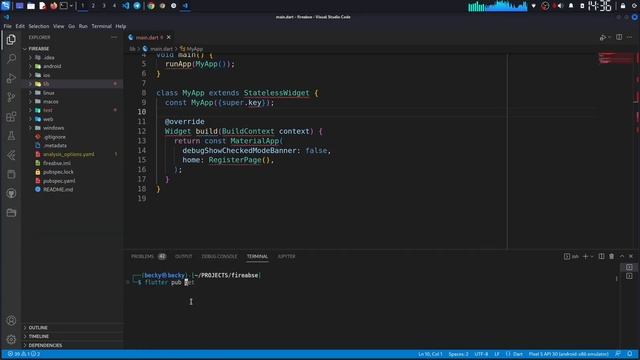
Task: Click the Run or Debug play icon in the editor title
Action: pos(603,37)
